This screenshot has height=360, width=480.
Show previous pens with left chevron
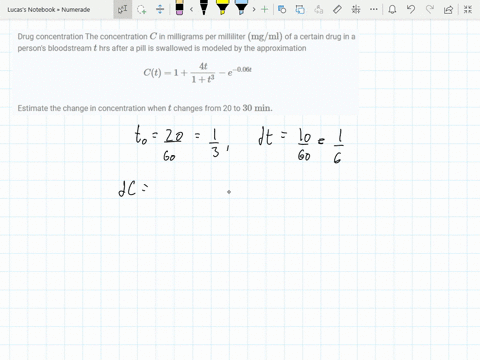(x=191, y=9)
